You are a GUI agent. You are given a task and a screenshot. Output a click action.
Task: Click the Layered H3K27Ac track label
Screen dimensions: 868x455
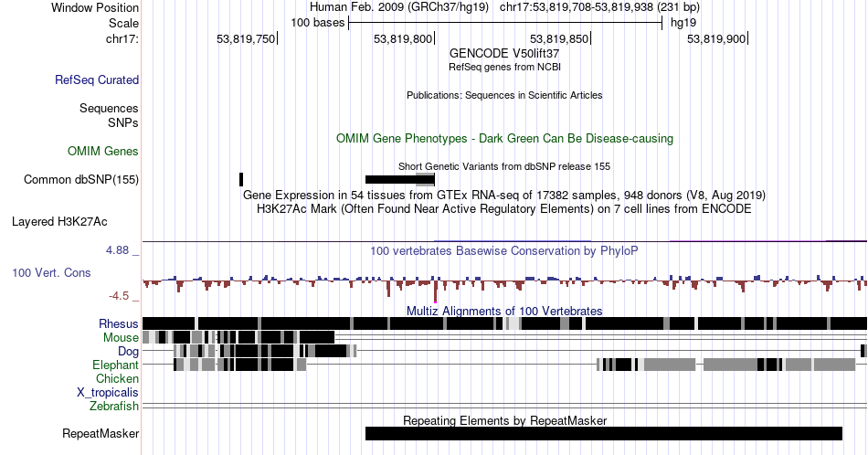(59, 222)
